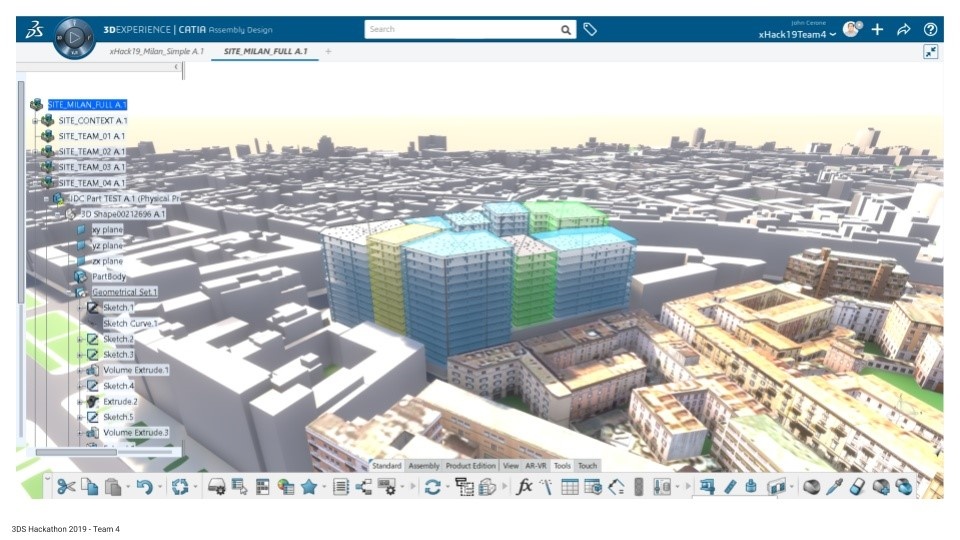
Task: Click the eraser tool icon
Action: pos(858,487)
